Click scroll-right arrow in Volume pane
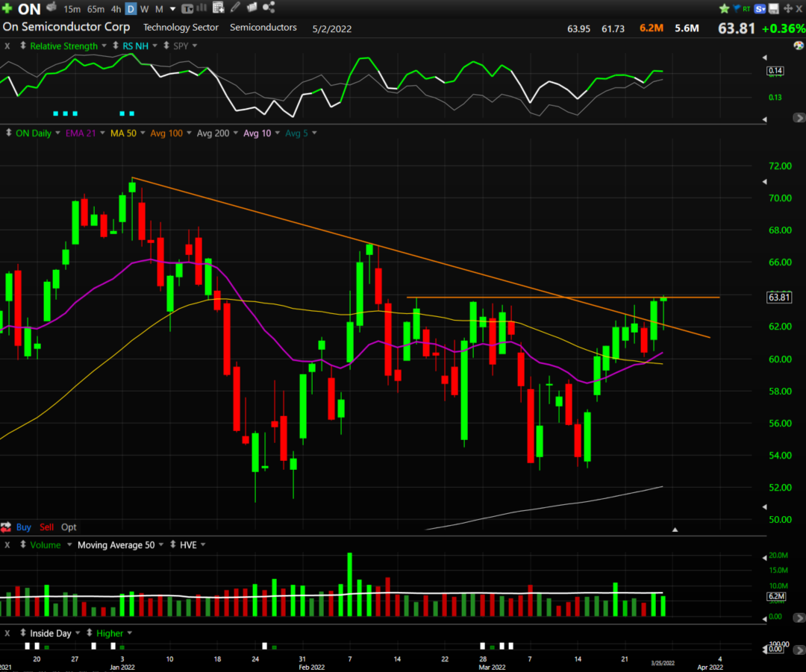The image size is (806, 672). (799, 617)
